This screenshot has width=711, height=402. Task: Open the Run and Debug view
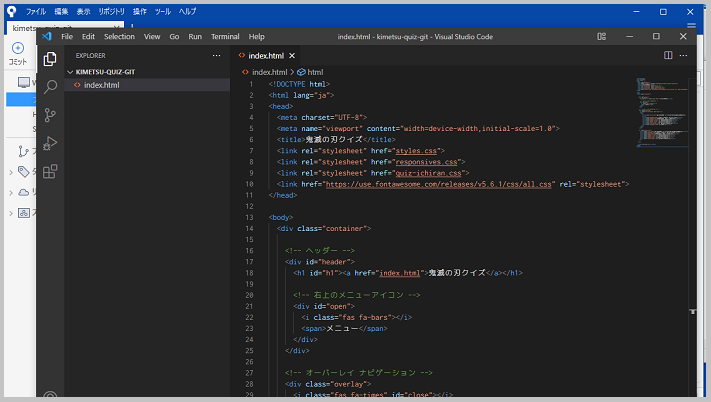pos(50,143)
